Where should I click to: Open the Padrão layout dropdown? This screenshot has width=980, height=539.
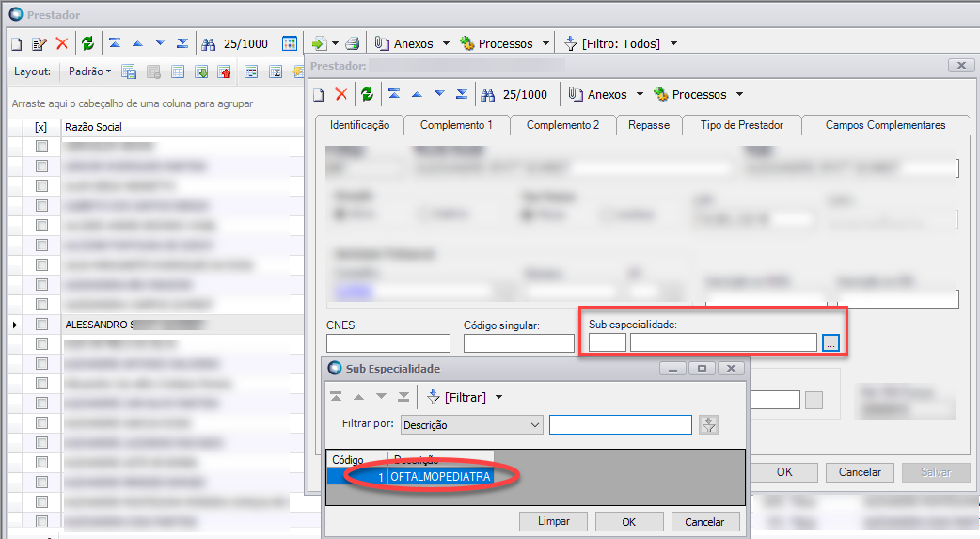[x=90, y=71]
